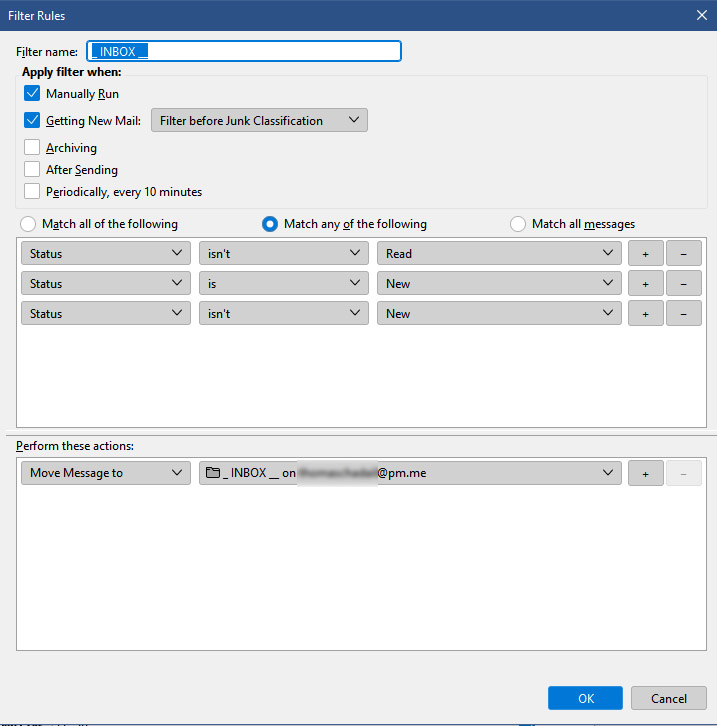The width and height of the screenshot is (717, 726).
Task: Open the Move Message to action dropdown
Action: (x=106, y=473)
